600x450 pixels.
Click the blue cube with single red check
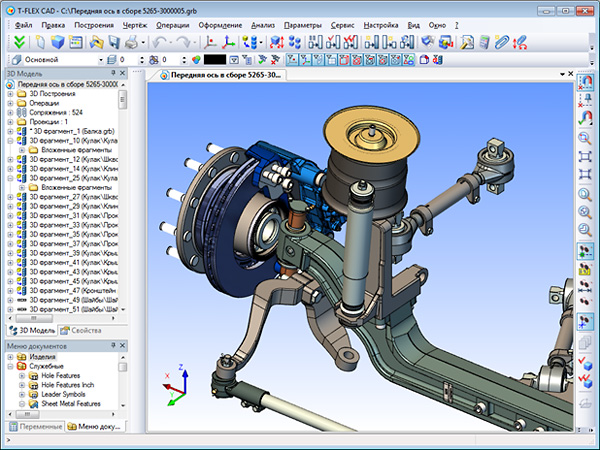585,363
